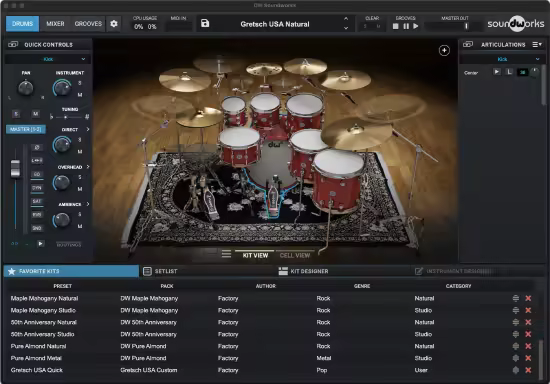This screenshot has width=550, height=384.
Task: Click the Direct level knob
Action: [62, 144]
